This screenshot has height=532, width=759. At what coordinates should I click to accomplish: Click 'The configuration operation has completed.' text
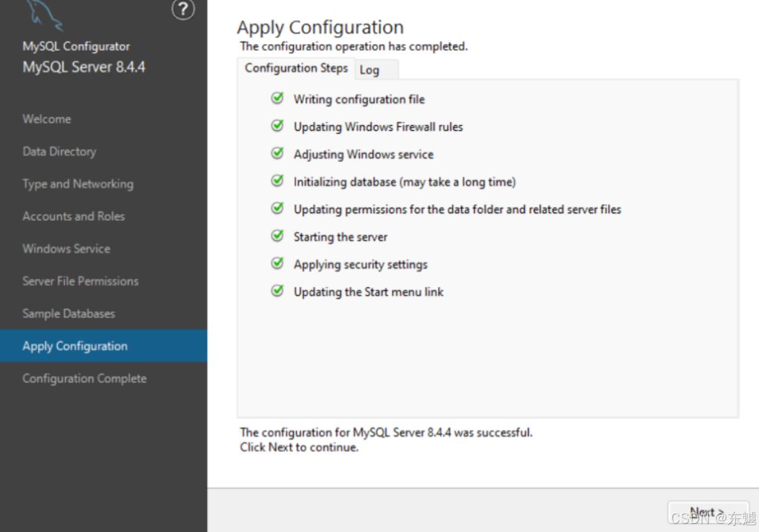pos(354,47)
